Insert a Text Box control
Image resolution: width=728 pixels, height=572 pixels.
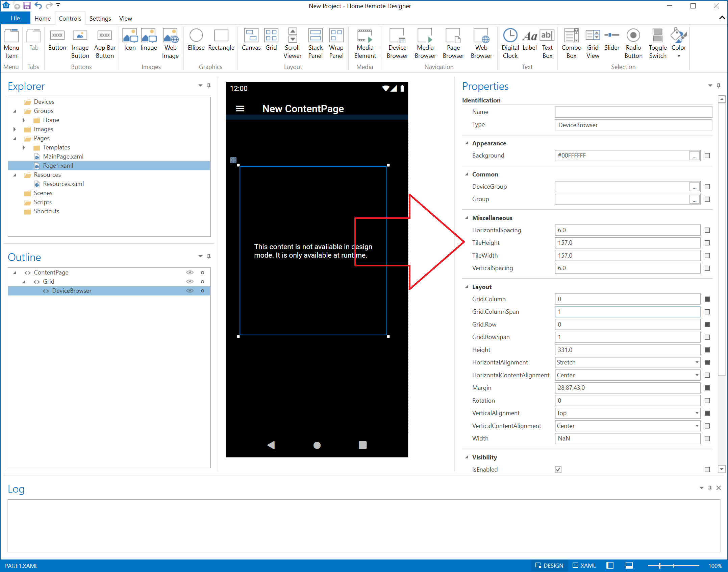(x=547, y=44)
